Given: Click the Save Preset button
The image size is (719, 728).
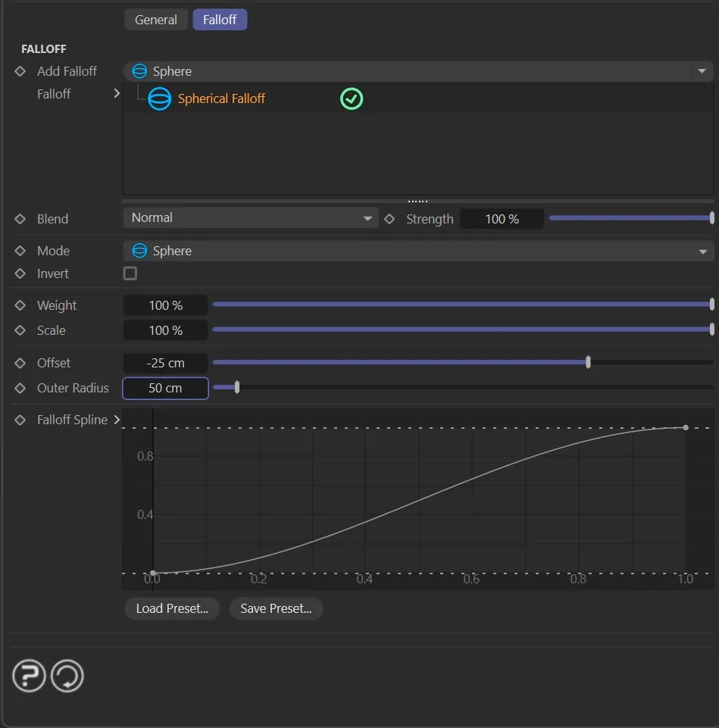Looking at the screenshot, I should [276, 608].
